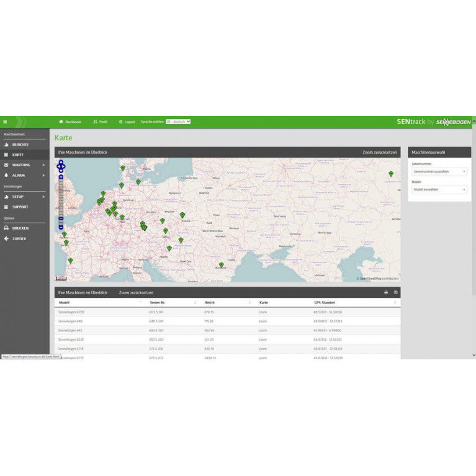The image size is (476, 476).
Task: Click the Zurück back arrow icon
Action: (x=6, y=238)
